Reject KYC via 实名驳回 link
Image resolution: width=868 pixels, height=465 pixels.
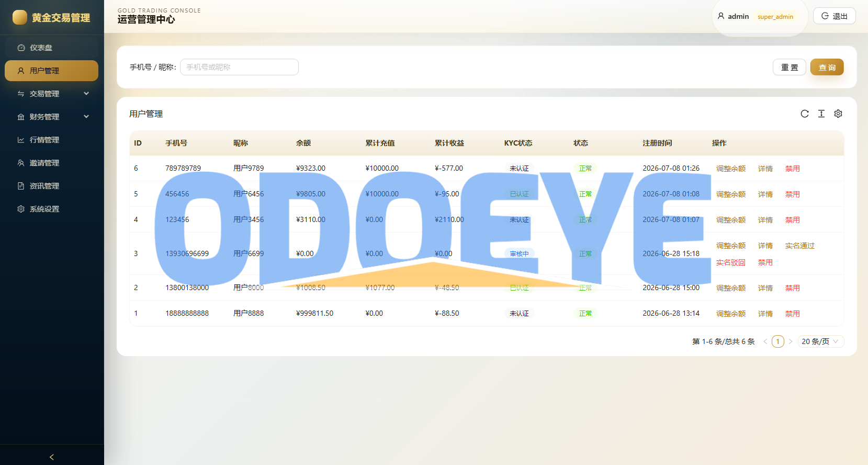click(x=730, y=262)
